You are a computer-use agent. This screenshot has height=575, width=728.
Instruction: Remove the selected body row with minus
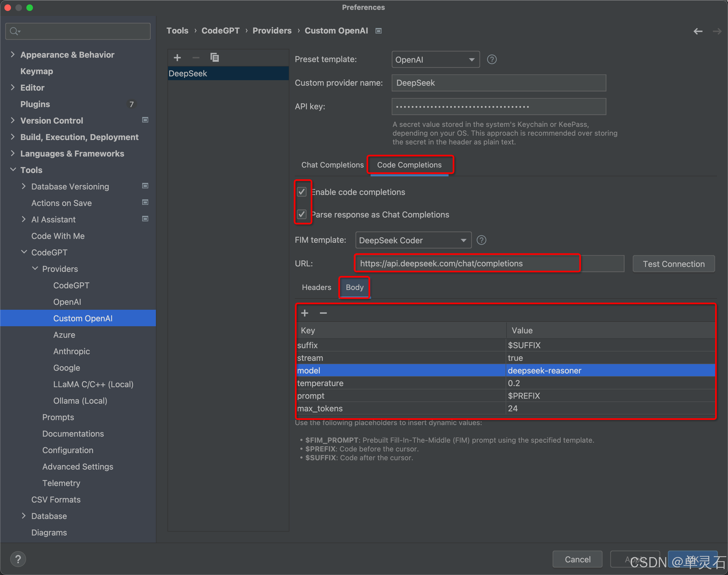(x=323, y=313)
